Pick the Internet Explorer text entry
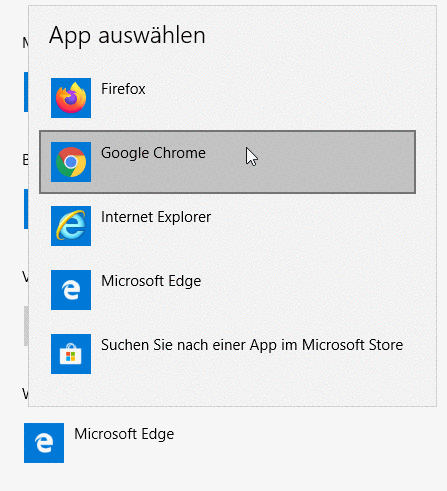Image resolution: width=447 pixels, height=491 pixels. [x=156, y=217]
